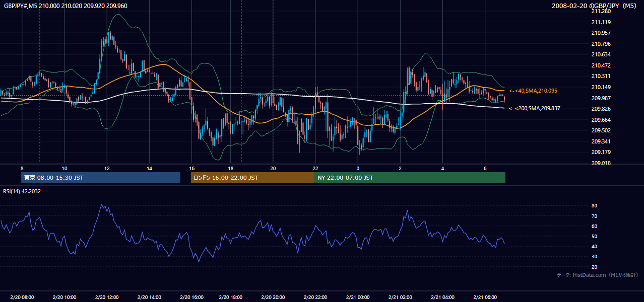Image resolution: width=644 pixels, height=302 pixels.
Task: Click the RSI(14) 42.2032 indicator label
Action: point(23,191)
